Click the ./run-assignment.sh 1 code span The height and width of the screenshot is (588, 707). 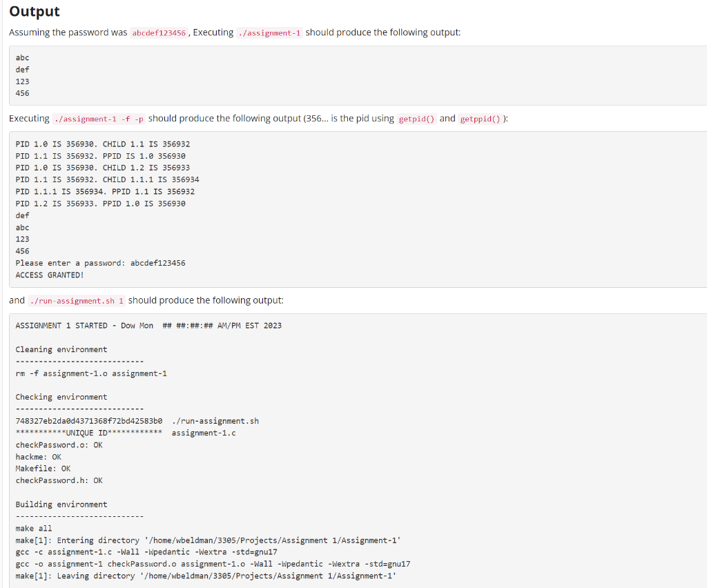[x=76, y=300]
